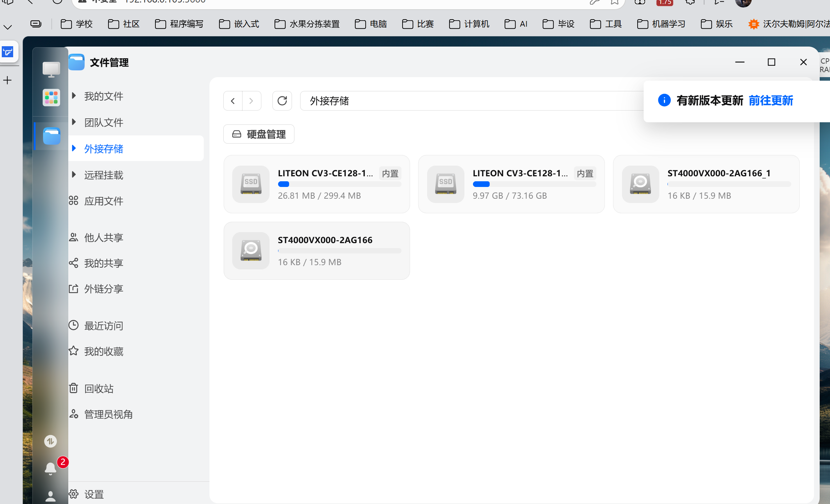Click usage bar of 299.4 MB drive
This screenshot has width=830, height=504.
click(x=339, y=184)
